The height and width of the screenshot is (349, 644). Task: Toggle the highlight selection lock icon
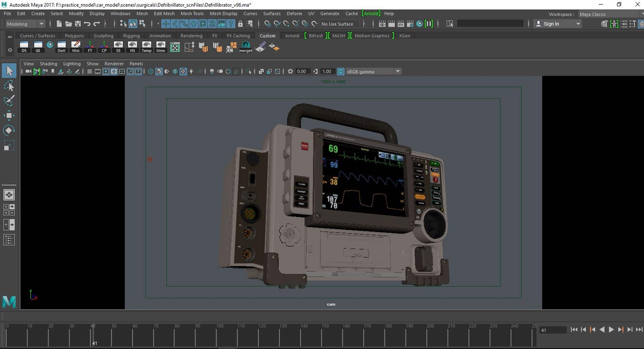point(240,24)
